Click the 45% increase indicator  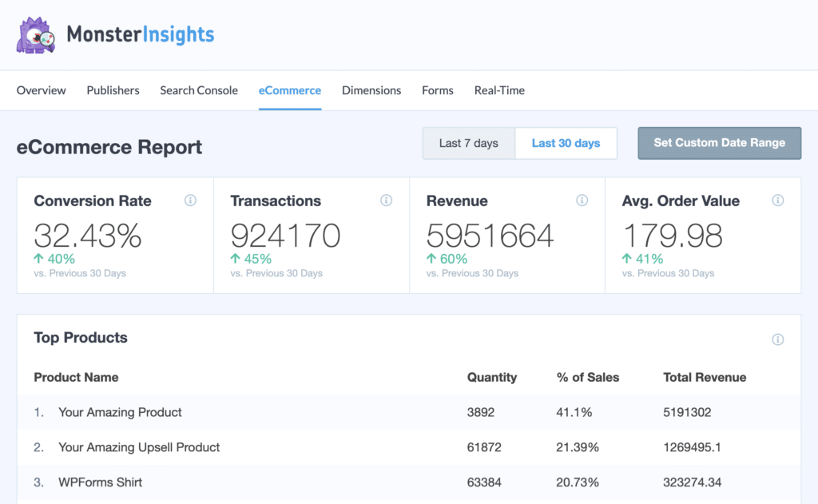pyautogui.click(x=251, y=259)
